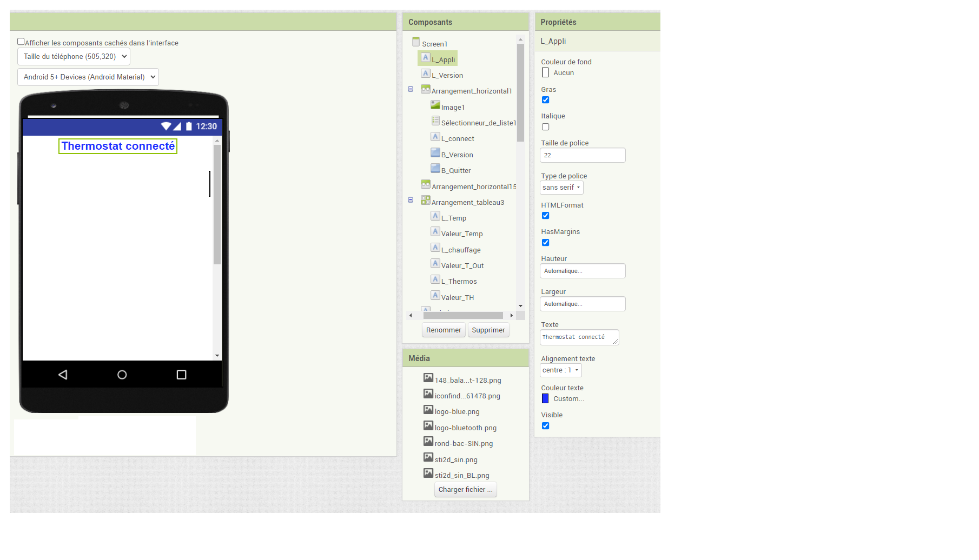Click the logo-bluetooth.png media file icon
The width and height of the screenshot is (979, 560).
(428, 426)
